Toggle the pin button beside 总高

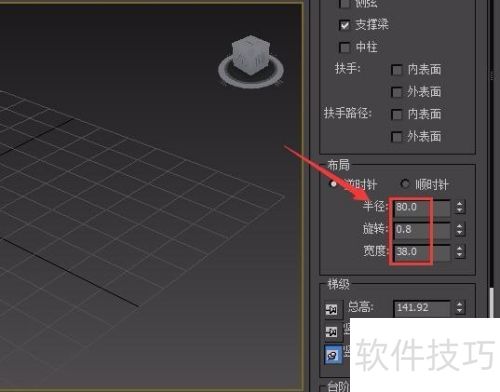331,310
